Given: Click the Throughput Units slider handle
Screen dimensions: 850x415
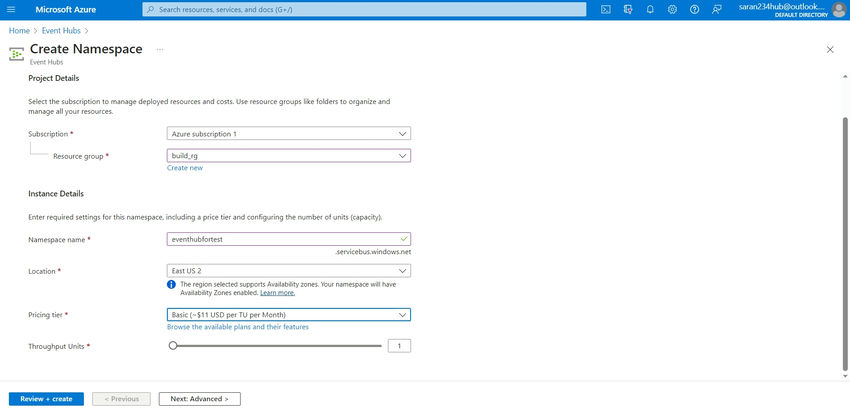Looking at the screenshot, I should pyautogui.click(x=173, y=346).
